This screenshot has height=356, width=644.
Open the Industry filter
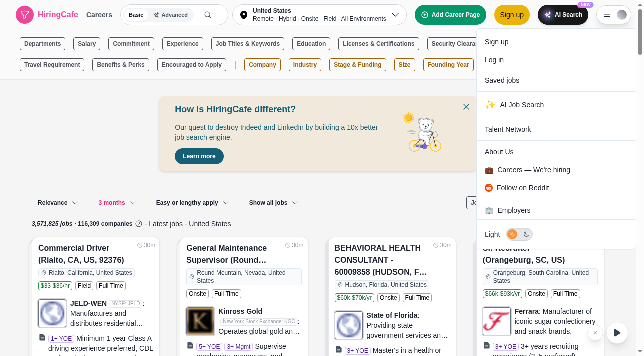pos(305,65)
